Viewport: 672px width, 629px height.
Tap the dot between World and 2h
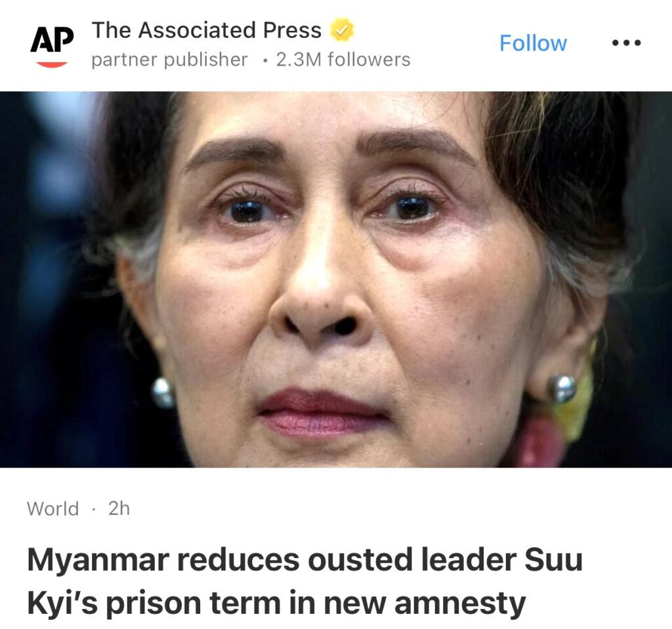94,509
